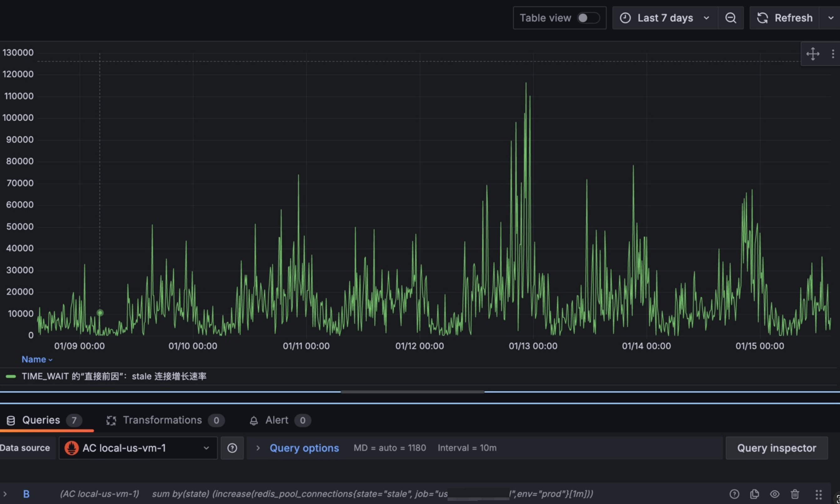Toggle the TIME_WAIT stale series in the legend
840x504 pixels.
click(114, 376)
